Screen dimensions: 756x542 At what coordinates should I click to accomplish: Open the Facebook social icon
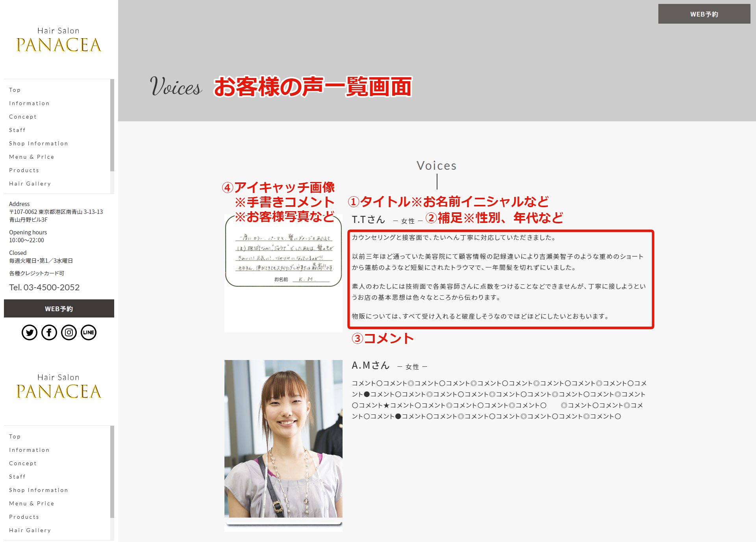point(49,332)
